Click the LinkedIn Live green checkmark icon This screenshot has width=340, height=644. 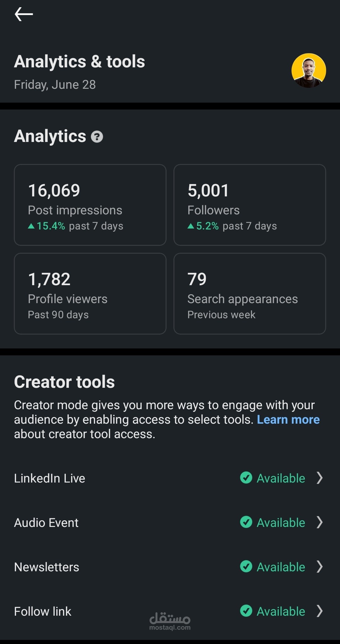coord(246,478)
